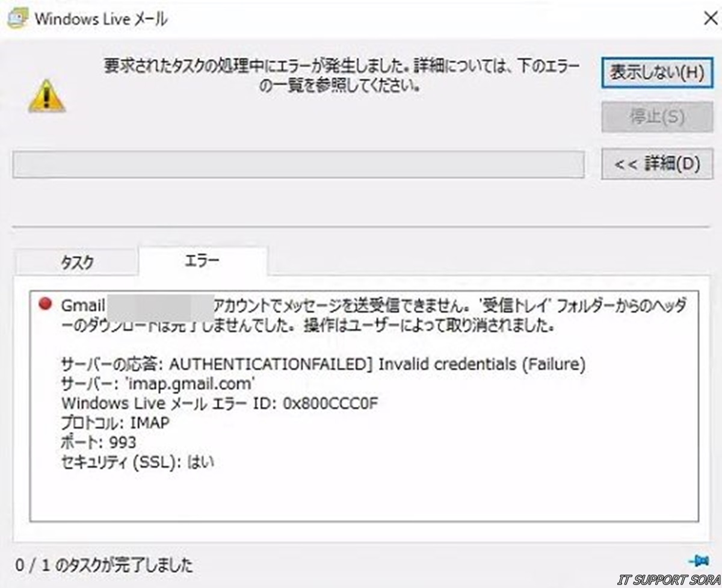
Task: Click the yellow warning triangle icon
Action: click(46, 96)
